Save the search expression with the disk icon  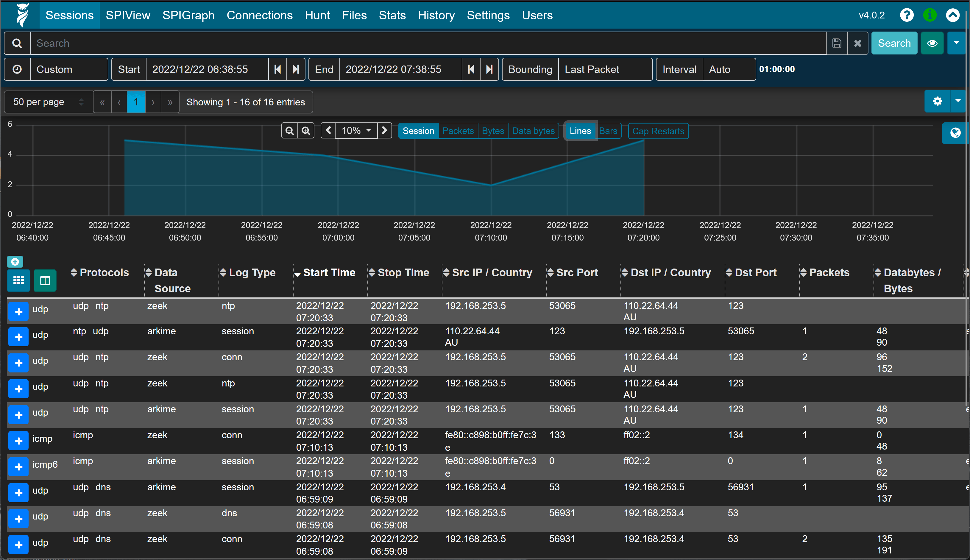(x=837, y=43)
